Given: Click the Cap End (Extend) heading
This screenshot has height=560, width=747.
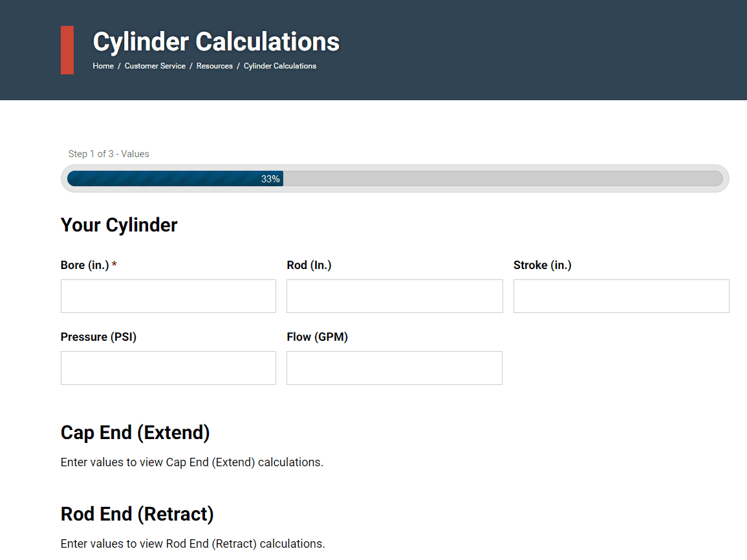Looking at the screenshot, I should coord(135,433).
